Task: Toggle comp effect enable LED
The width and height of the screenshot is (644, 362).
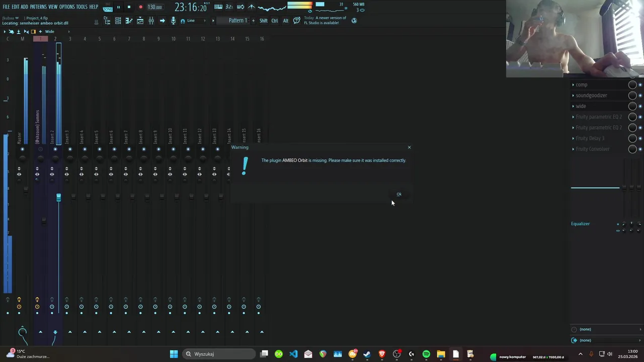Action: [x=640, y=84]
